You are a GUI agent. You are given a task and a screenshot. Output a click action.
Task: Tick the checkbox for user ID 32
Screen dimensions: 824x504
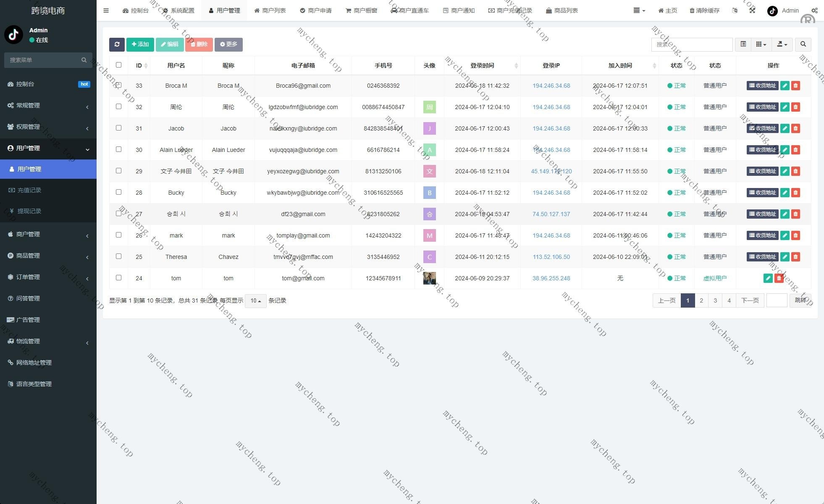tap(118, 107)
